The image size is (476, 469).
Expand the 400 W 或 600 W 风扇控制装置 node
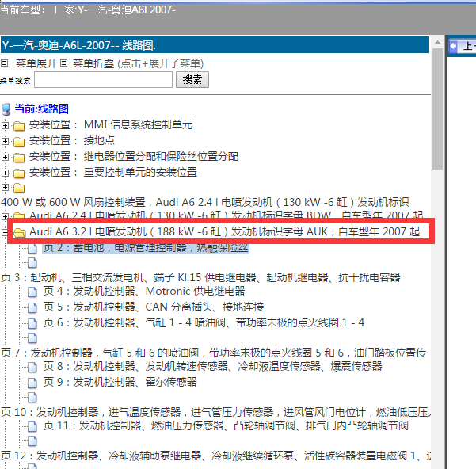5,187
